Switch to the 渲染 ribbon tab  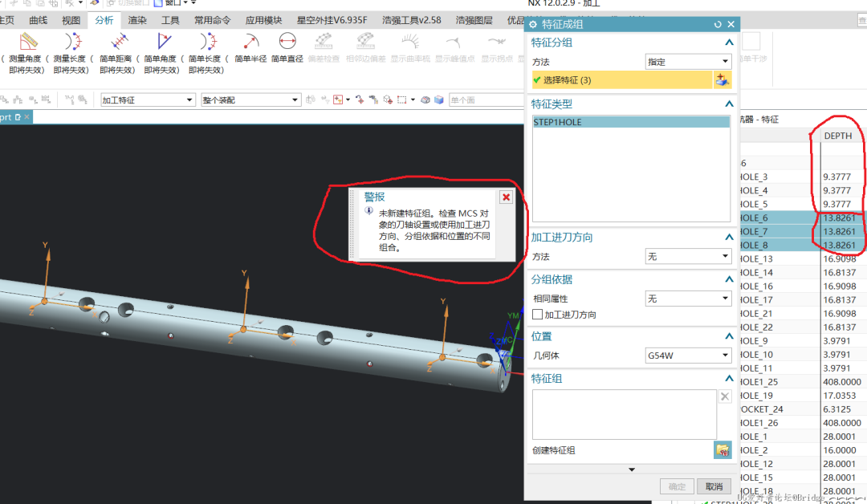[x=137, y=20]
